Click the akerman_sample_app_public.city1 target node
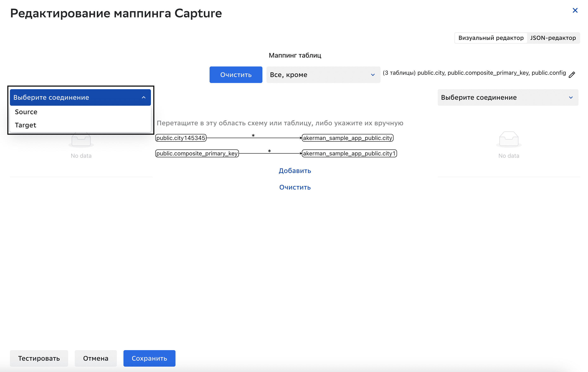The image size is (588, 372). (x=349, y=153)
